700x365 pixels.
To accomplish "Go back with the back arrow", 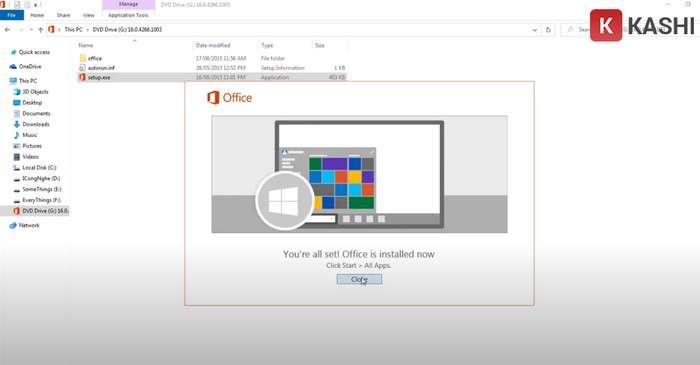I will click(8, 29).
